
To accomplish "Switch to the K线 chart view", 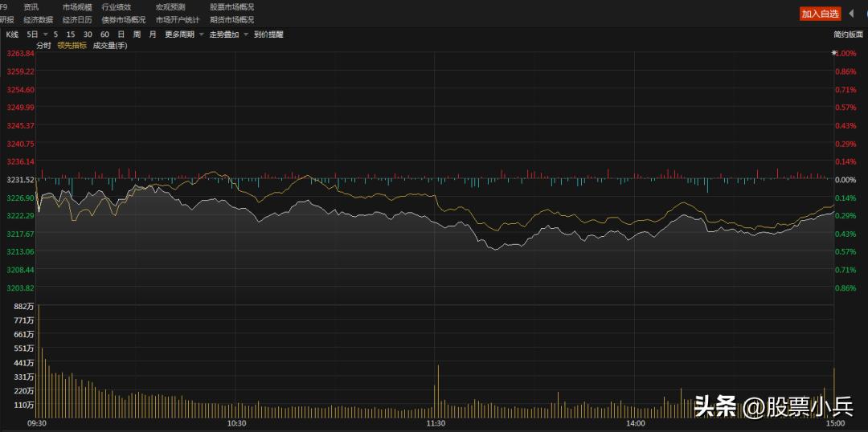I will (12, 35).
